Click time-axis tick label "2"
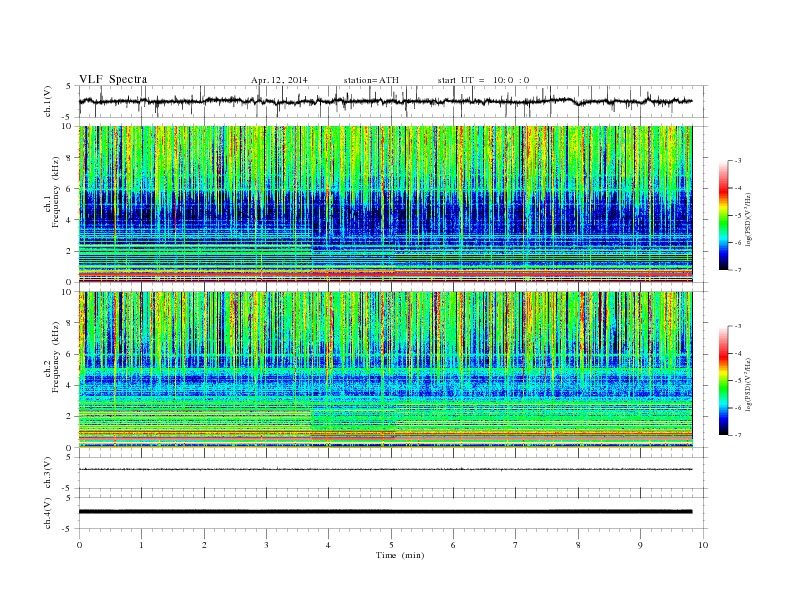 tap(204, 545)
